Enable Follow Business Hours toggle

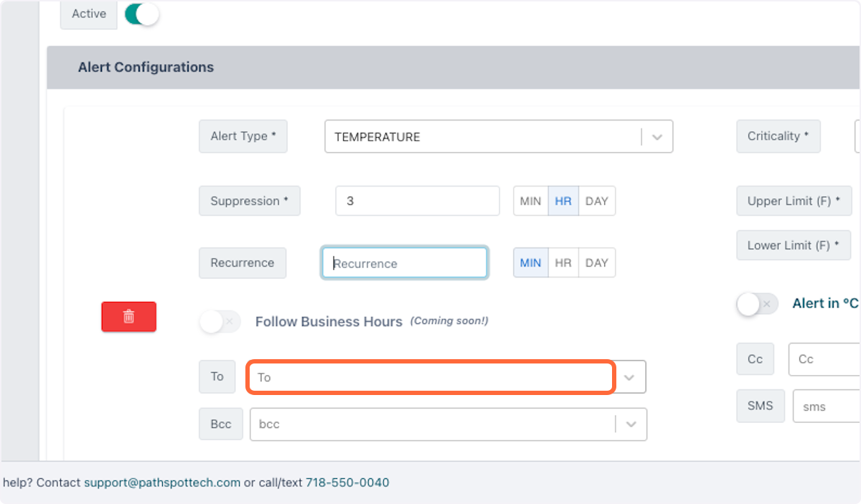(x=220, y=321)
